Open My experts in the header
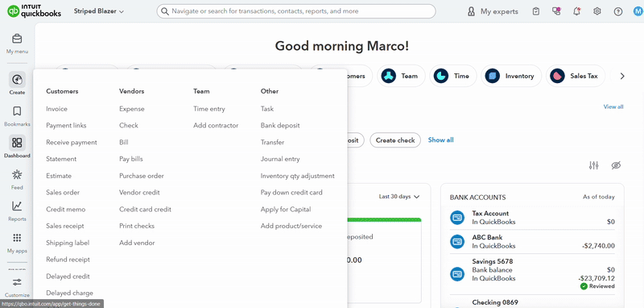The height and width of the screenshot is (308, 644). 493,11
